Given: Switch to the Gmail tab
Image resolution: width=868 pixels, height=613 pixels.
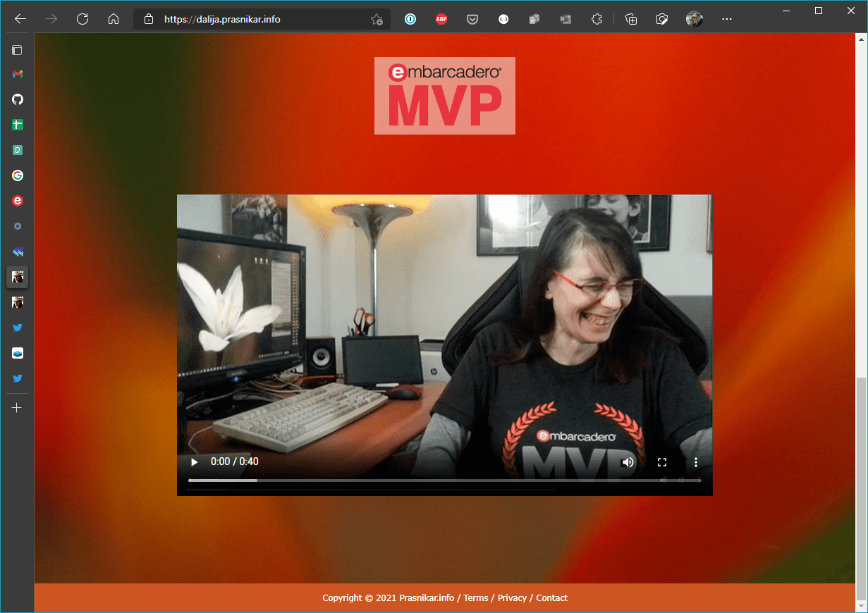Looking at the screenshot, I should 18,74.
